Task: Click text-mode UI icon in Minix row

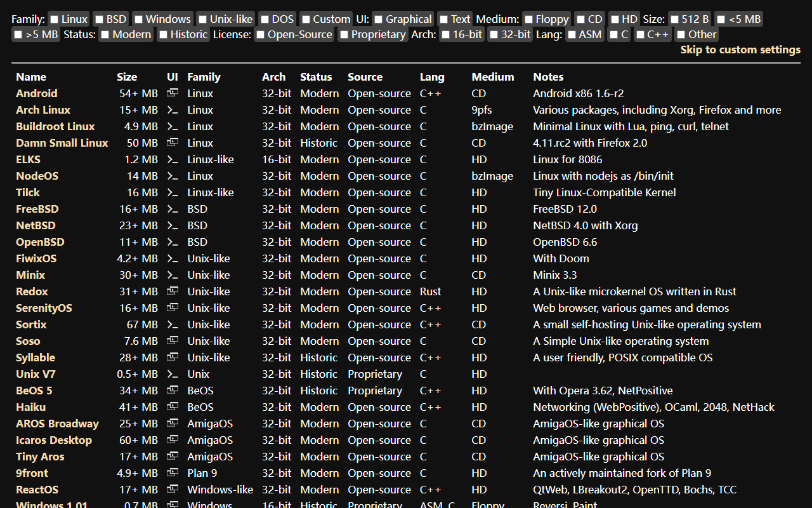Action: (x=173, y=275)
